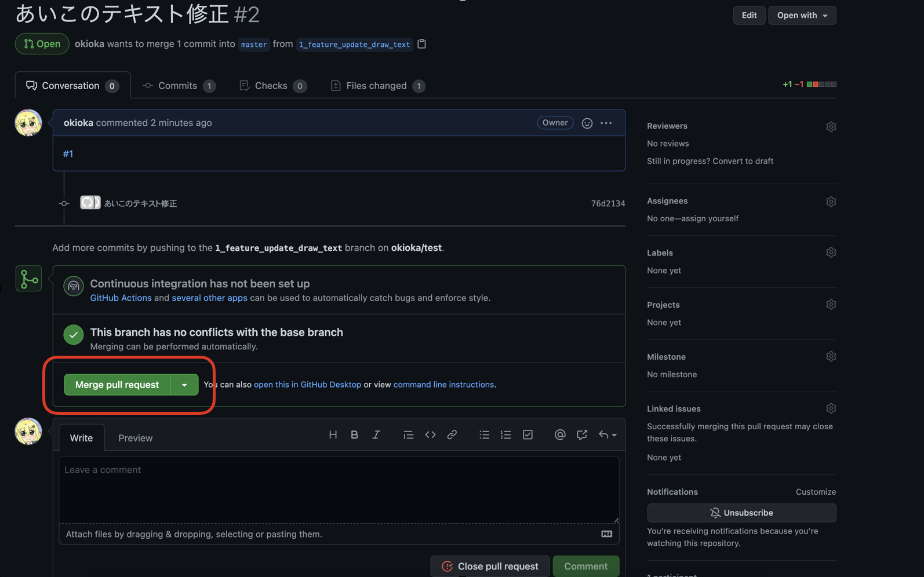Image resolution: width=924 pixels, height=577 pixels.
Task: Switch to the Commits tab
Action: [179, 86]
